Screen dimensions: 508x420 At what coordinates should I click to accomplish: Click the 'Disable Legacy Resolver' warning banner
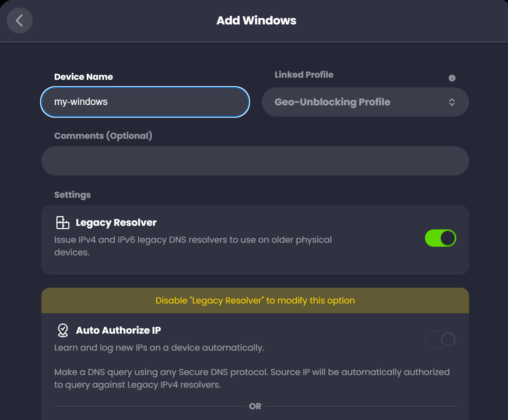click(255, 300)
